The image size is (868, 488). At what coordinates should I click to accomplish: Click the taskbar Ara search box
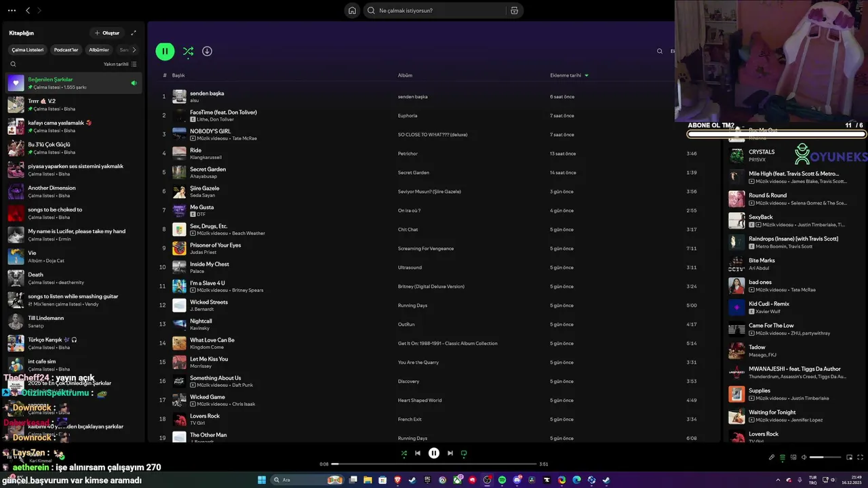coord(307,480)
